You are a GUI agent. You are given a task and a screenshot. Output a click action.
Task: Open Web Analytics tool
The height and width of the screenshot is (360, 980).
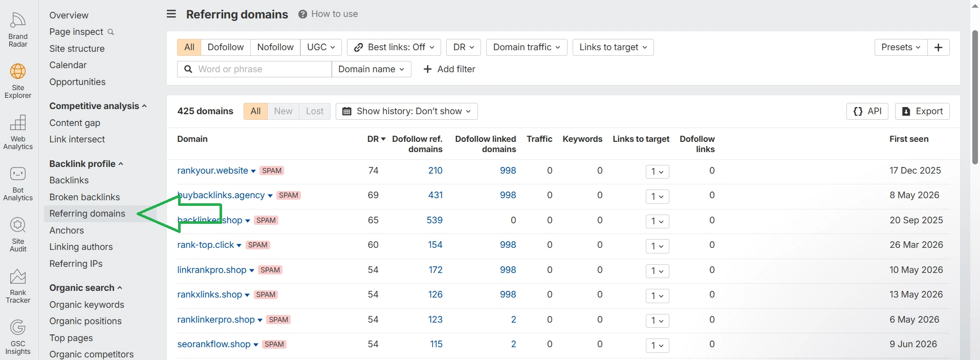18,133
